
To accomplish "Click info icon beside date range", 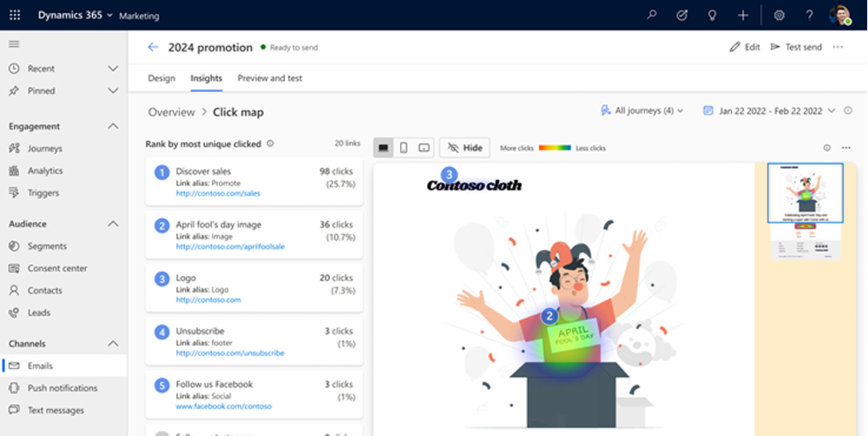I will pyautogui.click(x=848, y=111).
